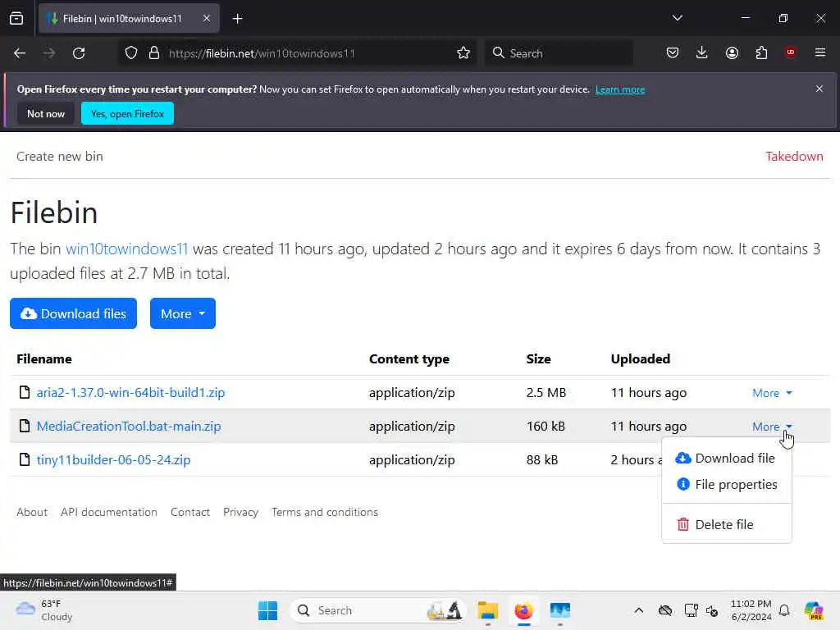Image resolution: width=840 pixels, height=630 pixels.
Task: Open a new tab with plus icon
Action: point(237,19)
